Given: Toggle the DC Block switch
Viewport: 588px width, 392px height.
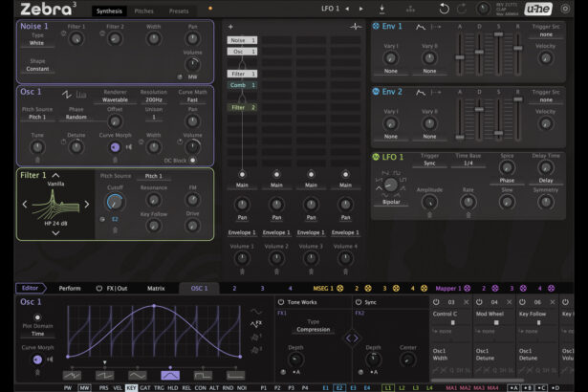Looking at the screenshot, I should (192, 161).
